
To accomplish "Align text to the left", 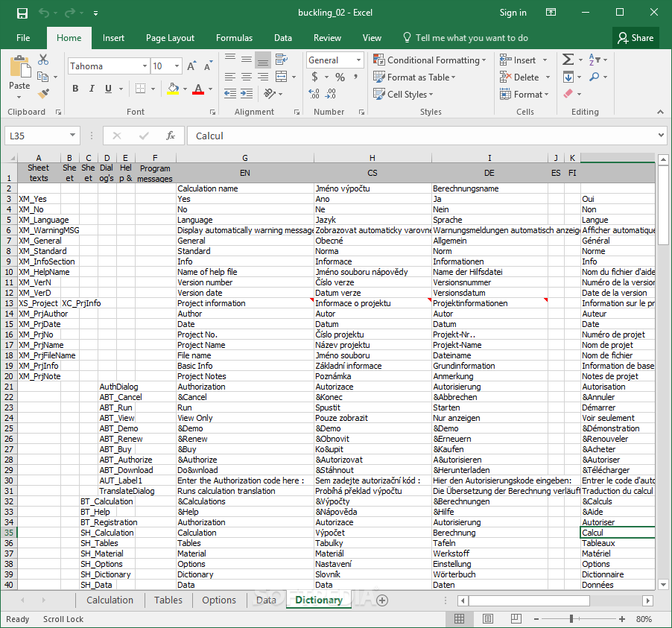I will [x=230, y=77].
